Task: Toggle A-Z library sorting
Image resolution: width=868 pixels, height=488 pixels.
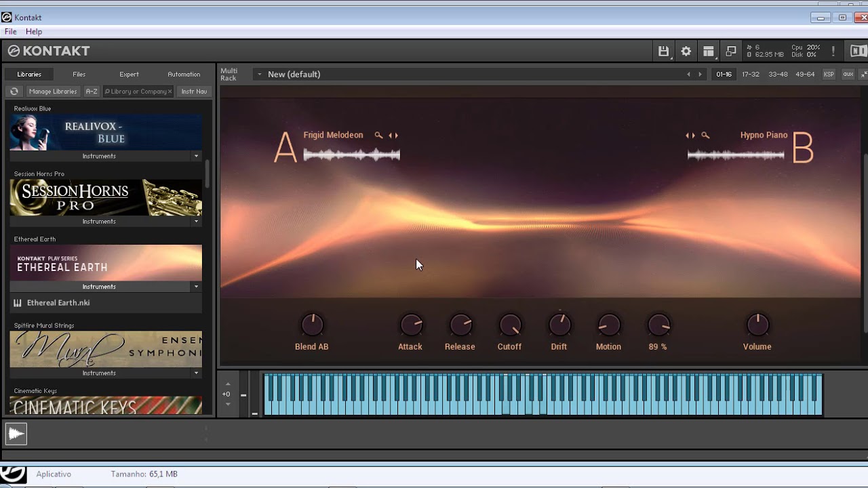Action: [92, 91]
